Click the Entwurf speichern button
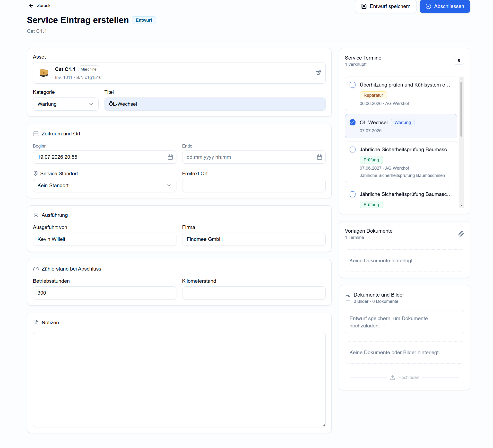Screen dimensions: 493x448 pyautogui.click(x=385, y=6)
